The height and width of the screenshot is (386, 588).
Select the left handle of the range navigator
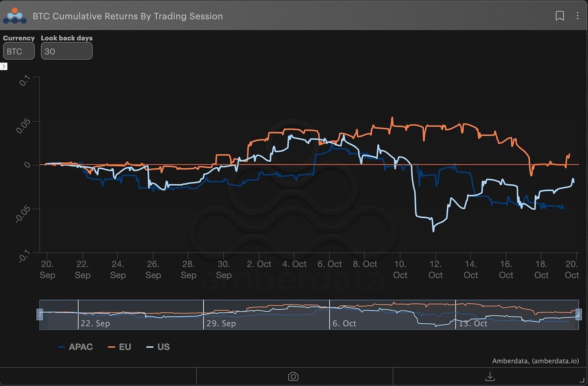(x=40, y=314)
